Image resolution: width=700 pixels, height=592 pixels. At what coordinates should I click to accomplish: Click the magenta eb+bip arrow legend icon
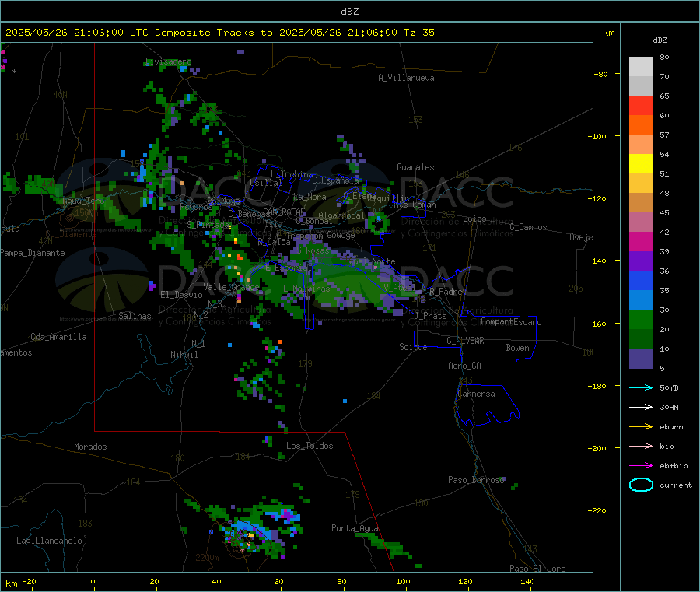tap(641, 466)
